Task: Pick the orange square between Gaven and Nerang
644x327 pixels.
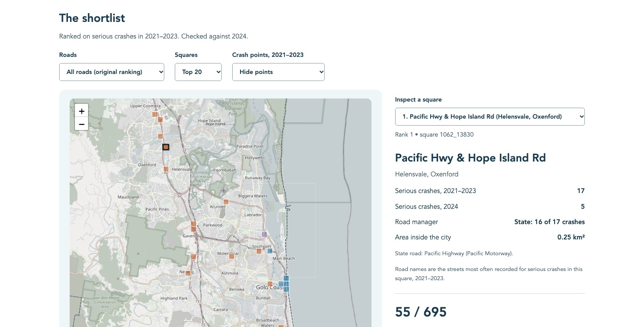Action: tap(193, 257)
